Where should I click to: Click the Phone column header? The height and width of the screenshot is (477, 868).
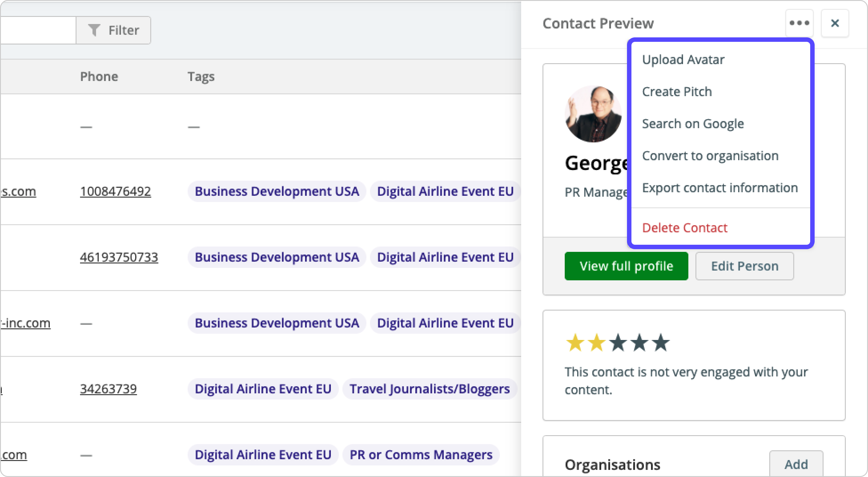pos(99,77)
